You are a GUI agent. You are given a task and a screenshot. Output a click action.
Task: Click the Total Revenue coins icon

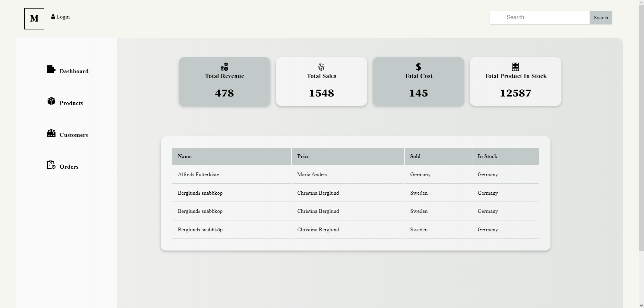click(x=224, y=67)
